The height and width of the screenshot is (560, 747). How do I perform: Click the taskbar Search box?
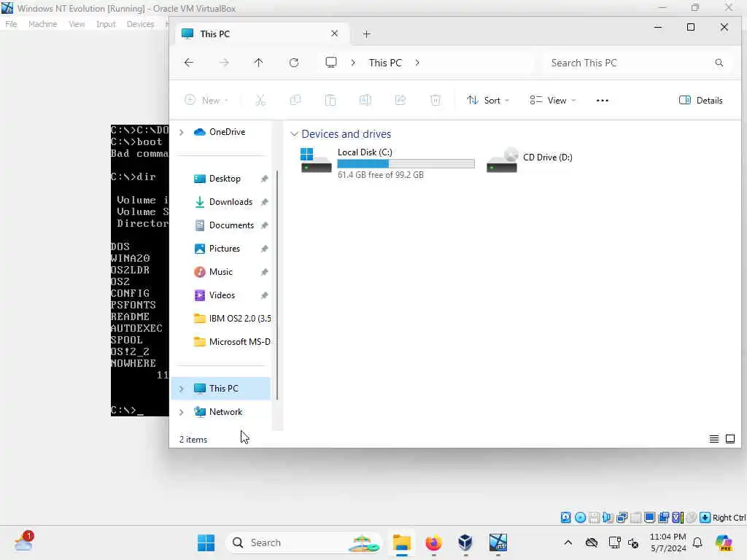[x=305, y=542]
